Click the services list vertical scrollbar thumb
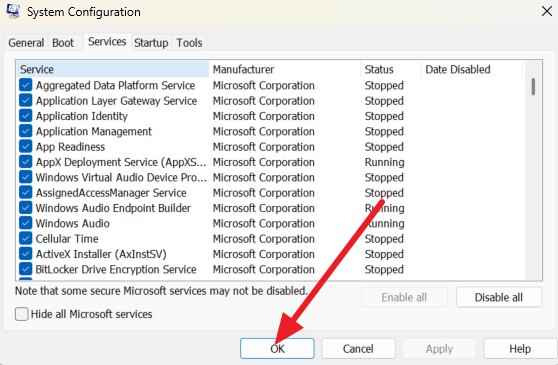 point(533,87)
